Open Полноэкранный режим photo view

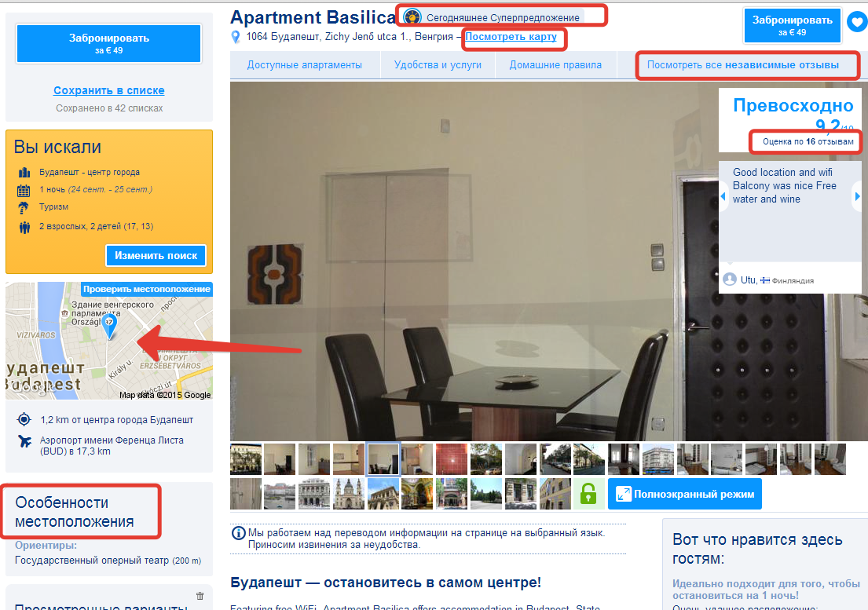(685, 494)
